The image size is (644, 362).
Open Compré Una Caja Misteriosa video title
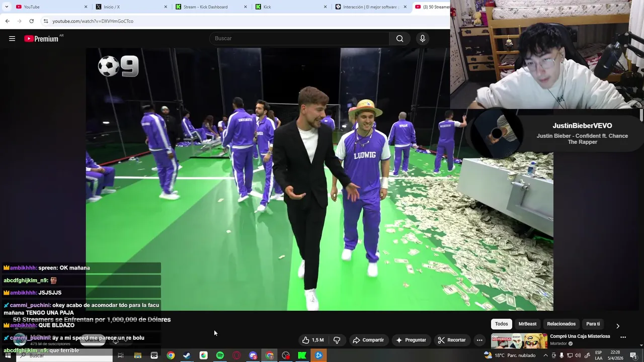tap(580, 336)
